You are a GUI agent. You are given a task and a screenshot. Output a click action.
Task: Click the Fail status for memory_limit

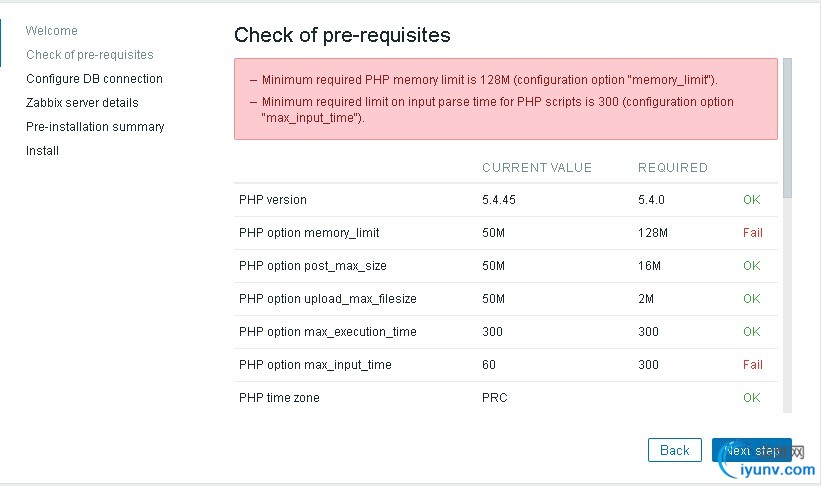(752, 233)
